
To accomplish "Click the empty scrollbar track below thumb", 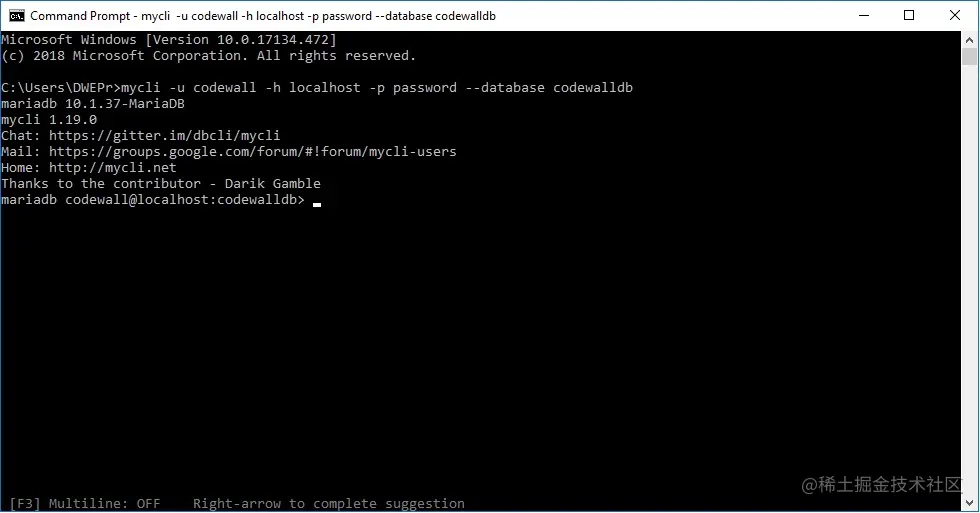I will point(969,281).
